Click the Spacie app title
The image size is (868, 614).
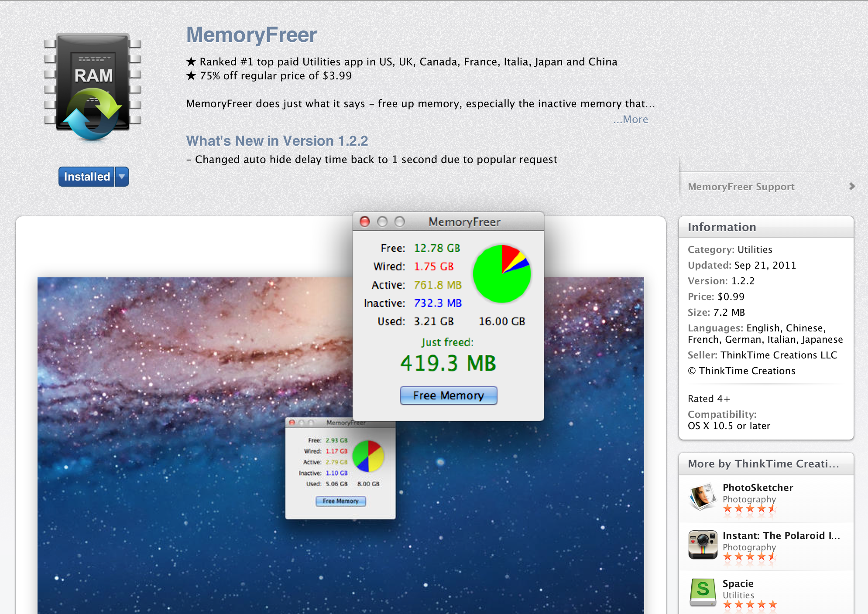click(738, 583)
